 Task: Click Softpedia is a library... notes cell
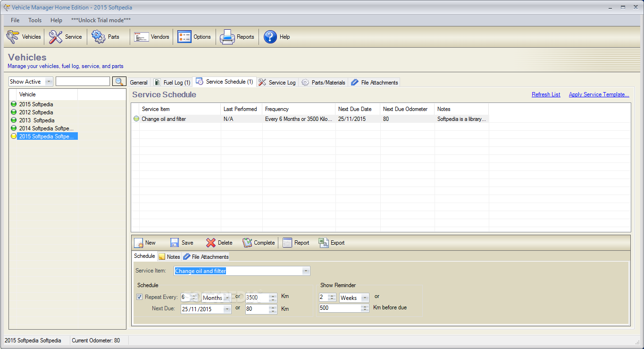click(461, 119)
